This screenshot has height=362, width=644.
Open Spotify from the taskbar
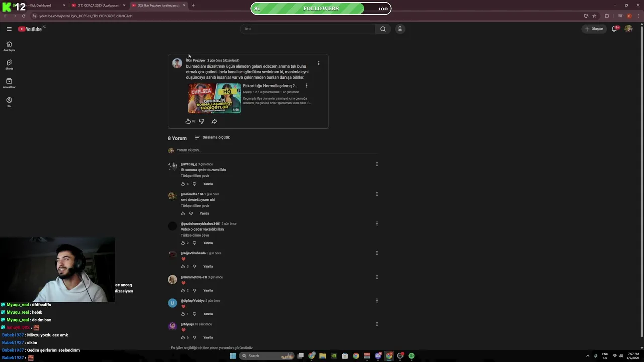coord(411,356)
